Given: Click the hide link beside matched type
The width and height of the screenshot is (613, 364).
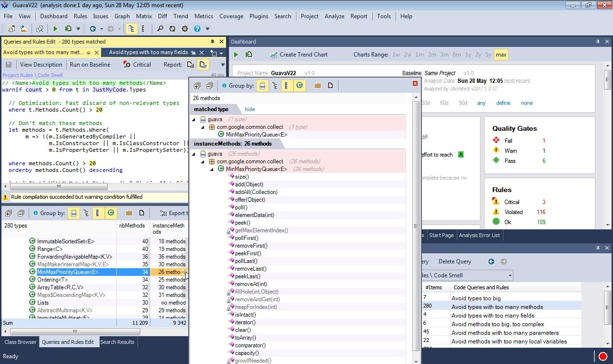Looking at the screenshot, I should 250,109.
